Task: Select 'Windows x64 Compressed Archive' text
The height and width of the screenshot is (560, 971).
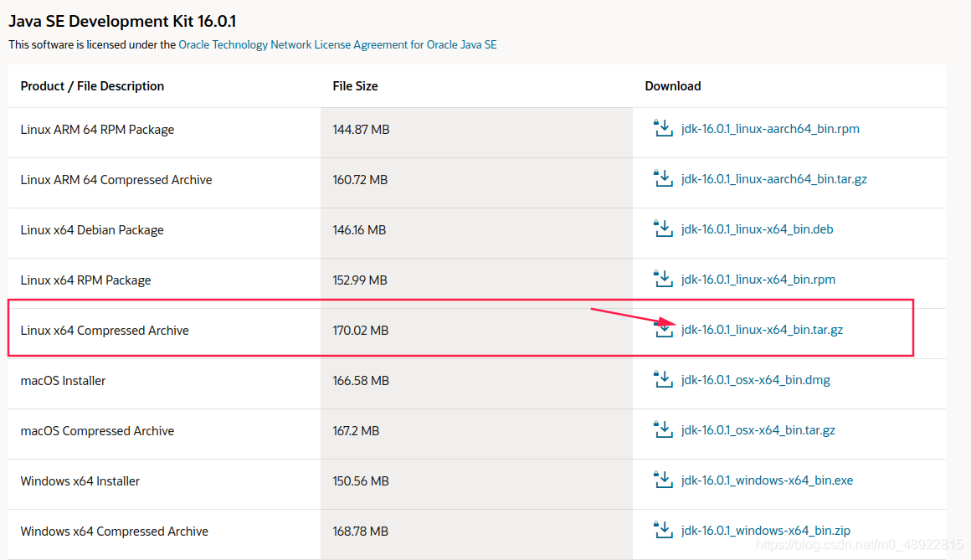Action: click(x=114, y=531)
